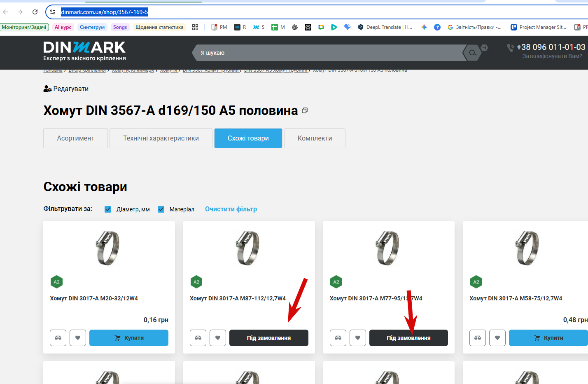
Task: Open product Хомут DIN 3017-A M20-32/12W4
Action: [94, 298]
